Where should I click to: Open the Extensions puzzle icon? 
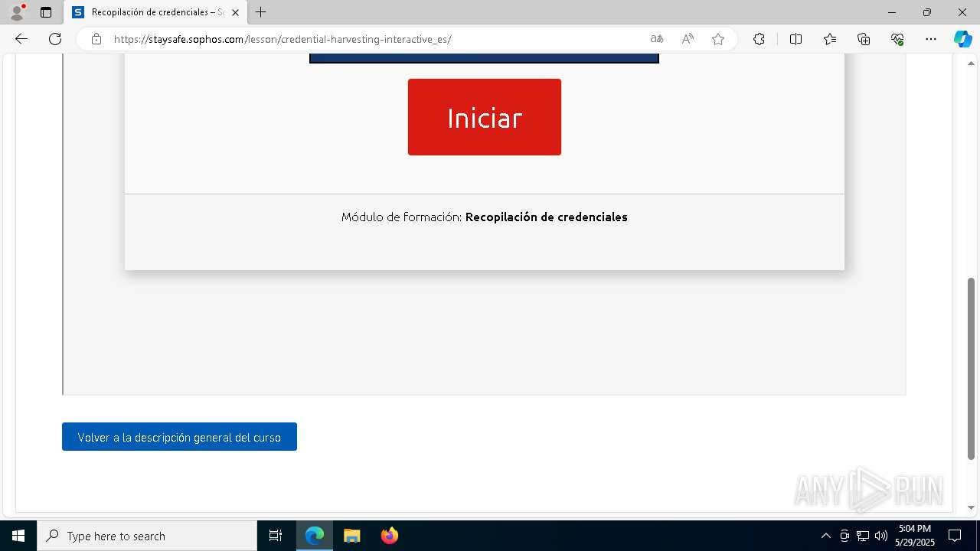pyautogui.click(x=759, y=39)
